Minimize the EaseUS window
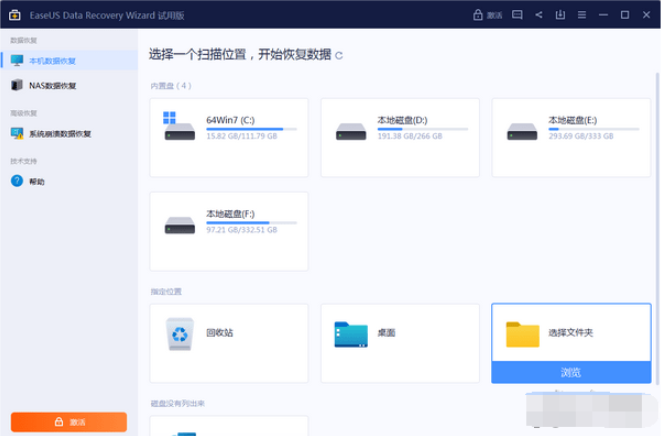 tap(603, 15)
